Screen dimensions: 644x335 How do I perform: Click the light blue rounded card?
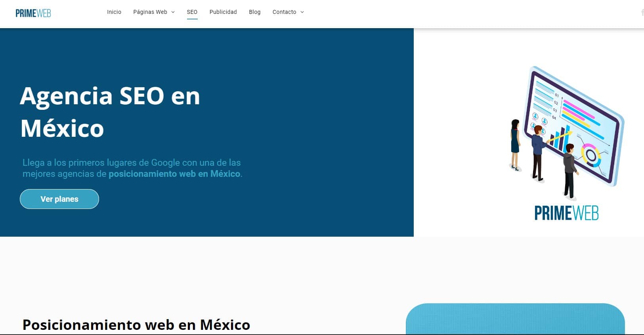click(x=515, y=319)
